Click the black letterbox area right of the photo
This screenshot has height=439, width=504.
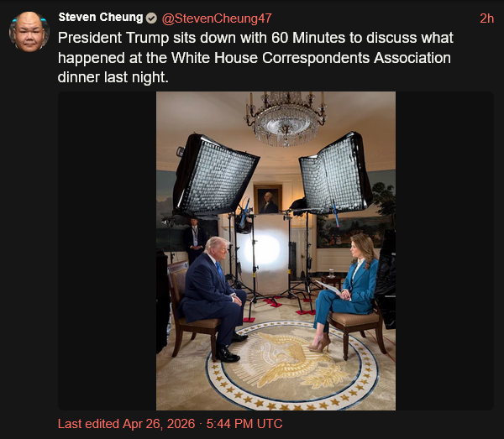click(x=445, y=251)
